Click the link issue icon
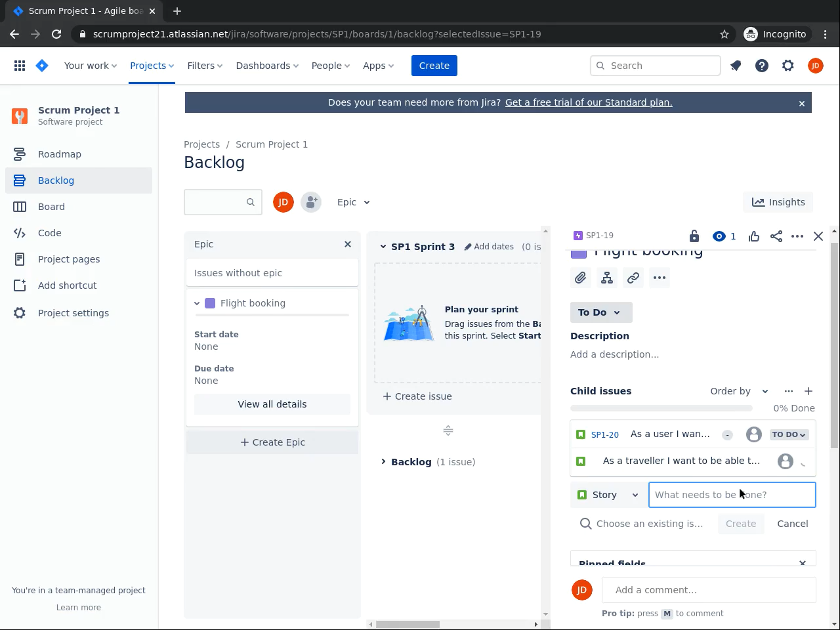Image resolution: width=840 pixels, height=630 pixels. [633, 278]
